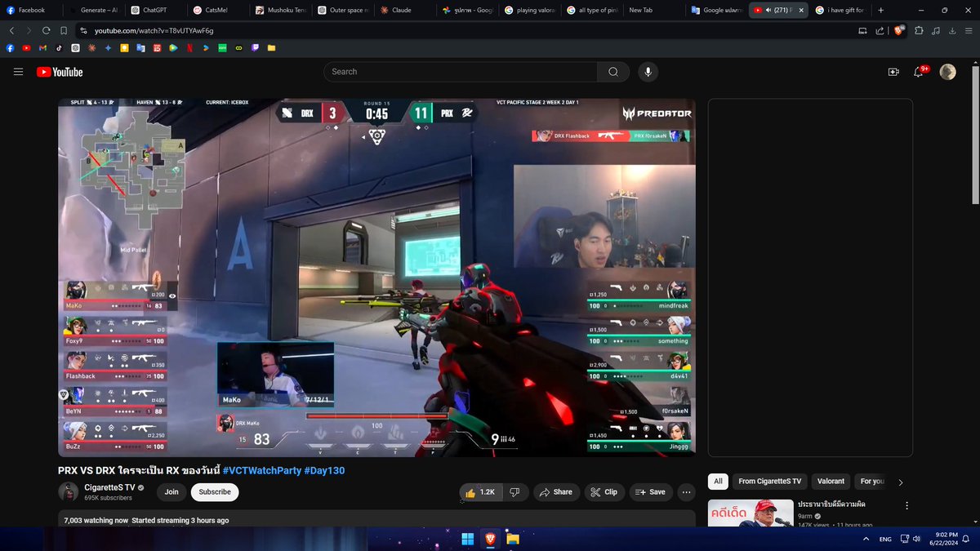Open the Windows Start menu
Viewport: 980px width, 551px height.
(x=468, y=539)
